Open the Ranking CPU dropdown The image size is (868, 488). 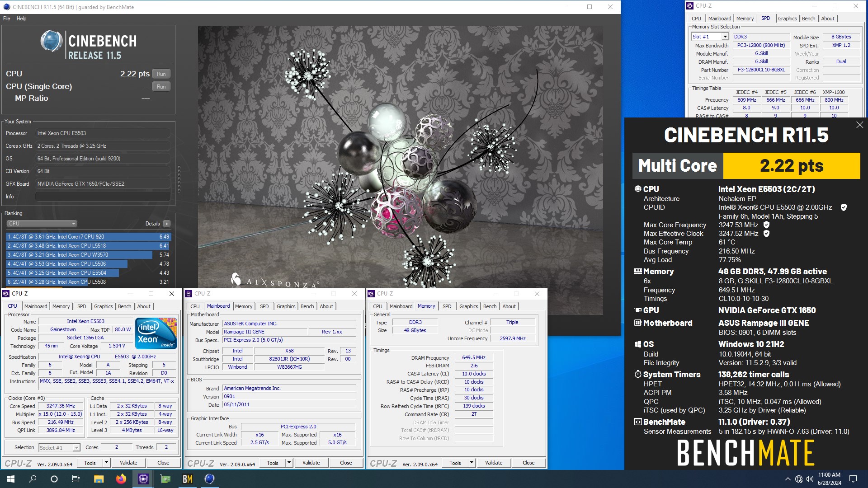click(x=42, y=224)
